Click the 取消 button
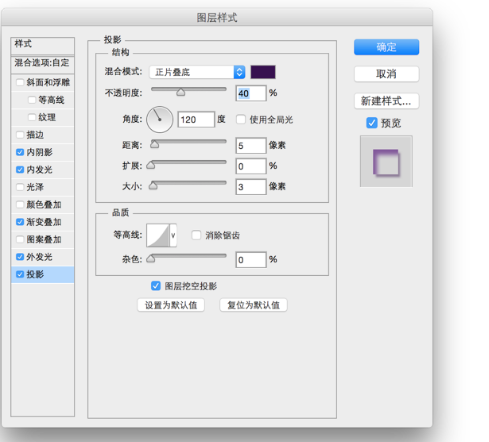Image resolution: width=489 pixels, height=442 pixels. point(386,74)
